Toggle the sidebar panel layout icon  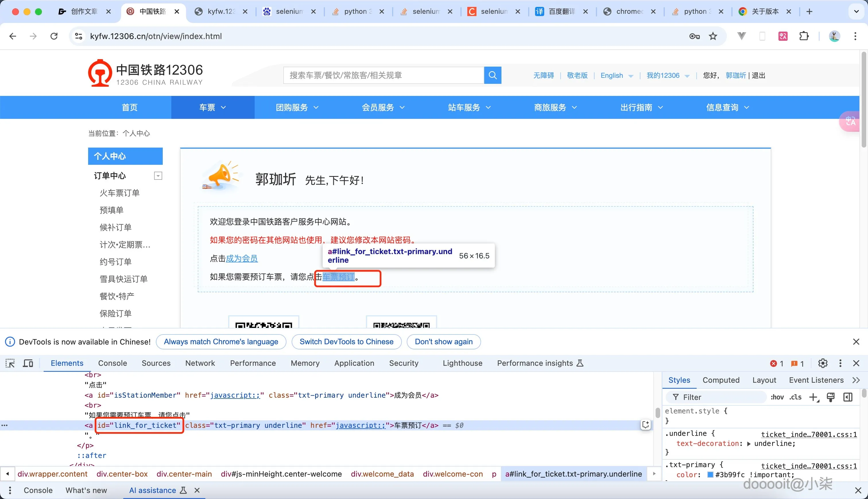click(x=848, y=397)
